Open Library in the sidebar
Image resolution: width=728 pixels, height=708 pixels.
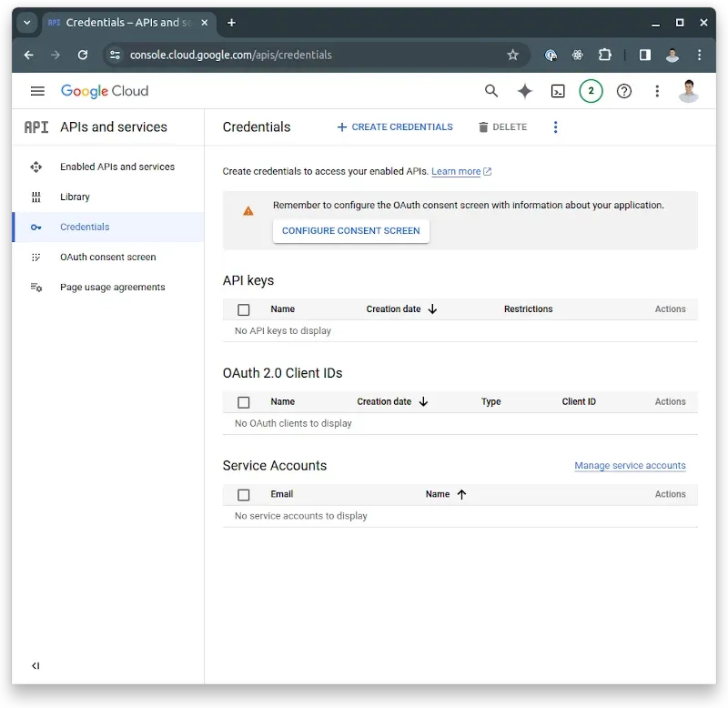(107, 197)
